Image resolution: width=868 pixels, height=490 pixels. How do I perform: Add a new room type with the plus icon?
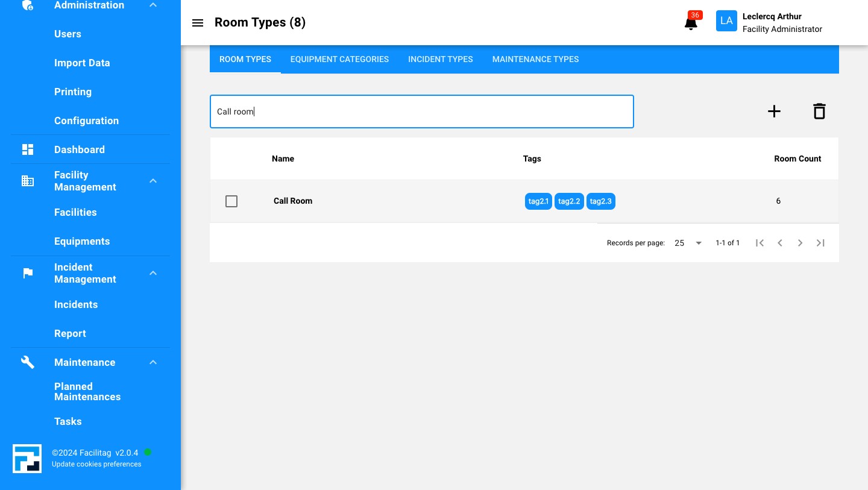(x=774, y=112)
